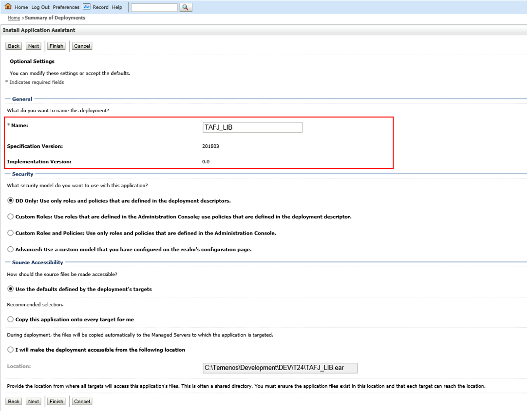
Task: Click the Record chart icon
Action: point(86,7)
